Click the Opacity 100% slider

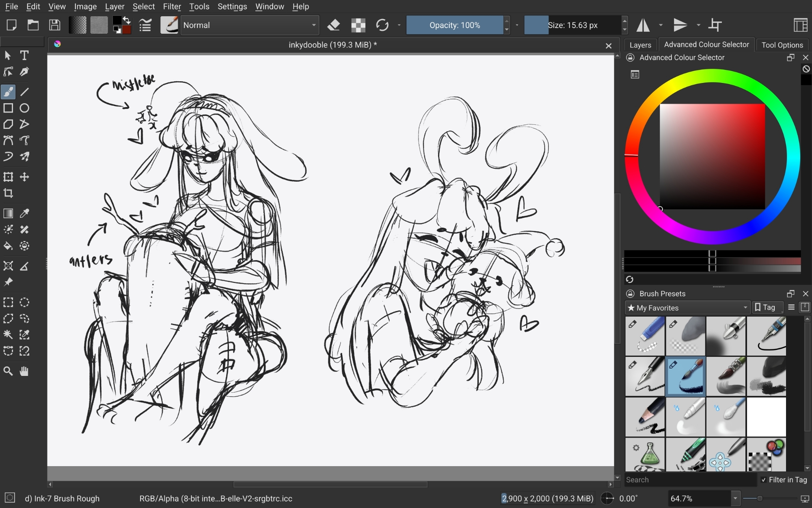tap(454, 25)
